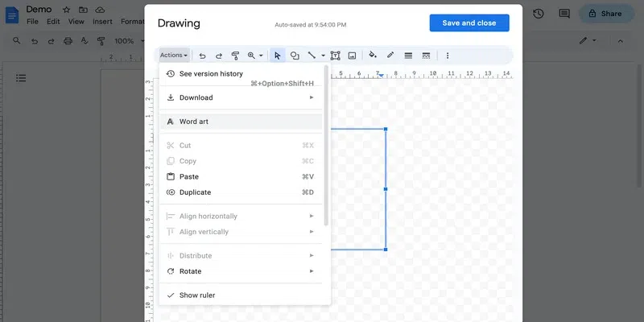
Task: Expand the Download submenu arrow
Action: click(312, 97)
